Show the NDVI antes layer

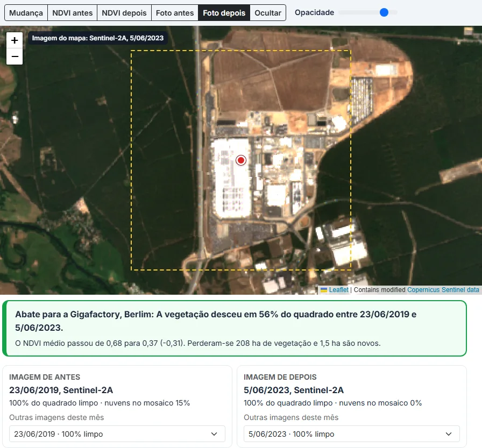(72, 13)
